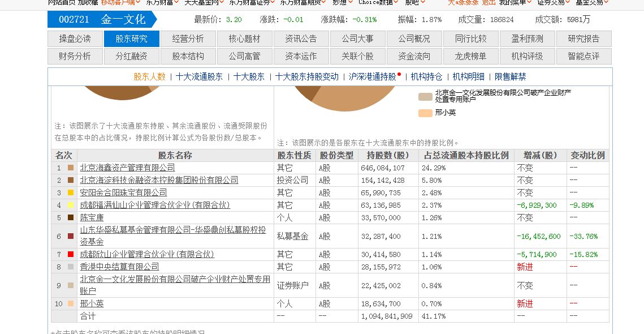This screenshot has height=334, width=644.
Task: Open the 操盘必读 tab
Action: [x=75, y=39]
